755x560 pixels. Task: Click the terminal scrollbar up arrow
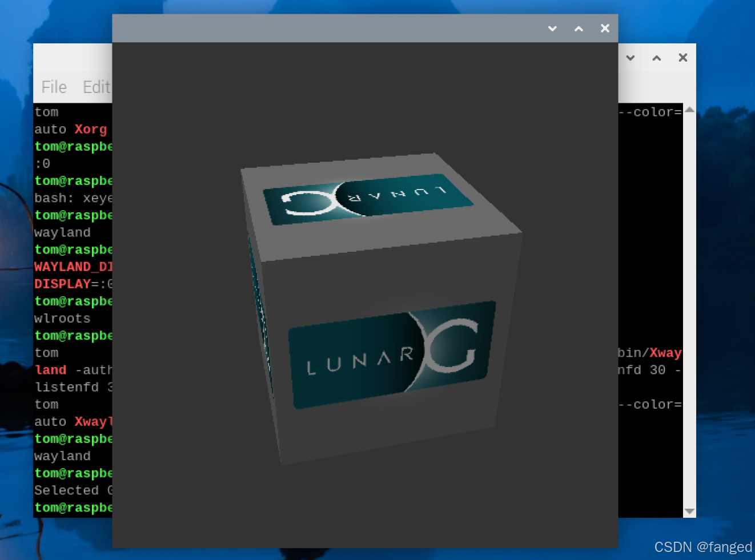coord(689,110)
